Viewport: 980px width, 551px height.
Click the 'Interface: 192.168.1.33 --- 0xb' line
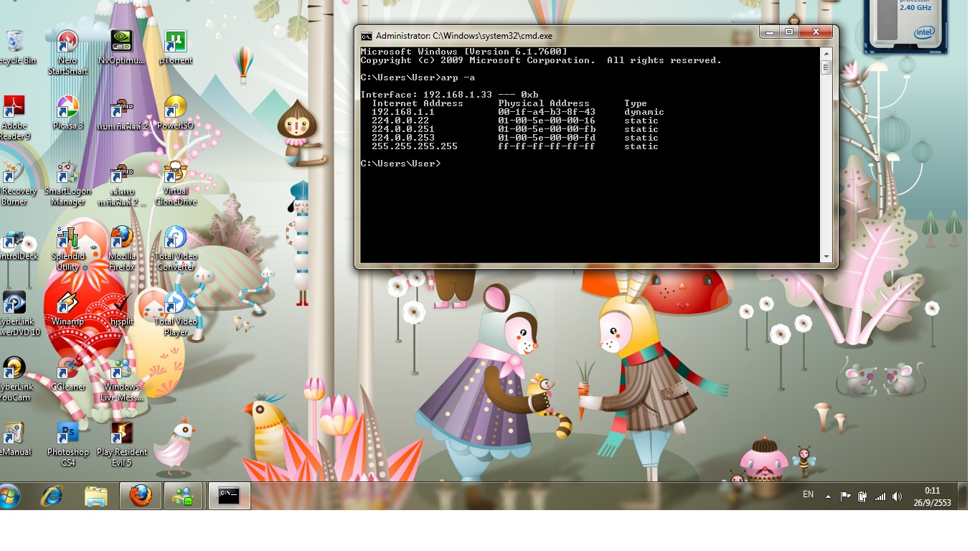[x=449, y=95]
